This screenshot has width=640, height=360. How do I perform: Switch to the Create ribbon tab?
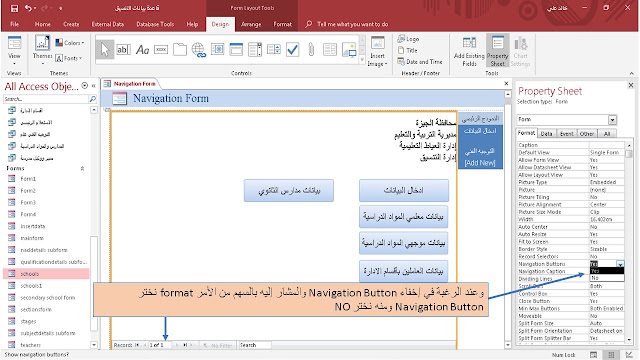pyautogui.click(x=71, y=24)
